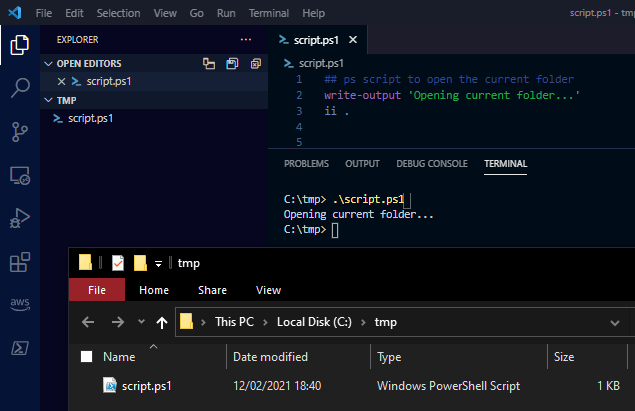Click the VS Code logo icon
This screenshot has height=411, width=635.
15,13
